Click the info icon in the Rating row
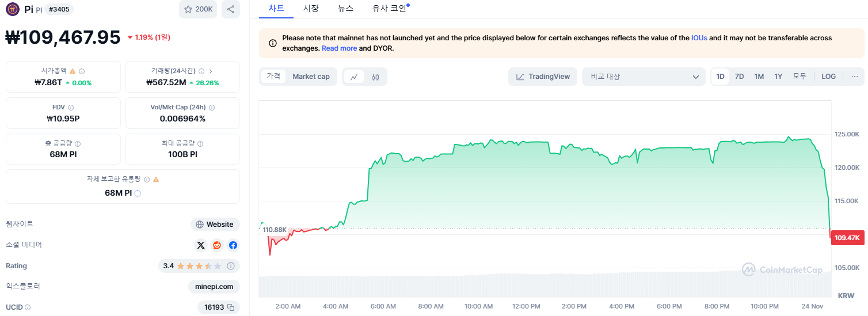Viewport: 868px width, 316px height. (231, 266)
